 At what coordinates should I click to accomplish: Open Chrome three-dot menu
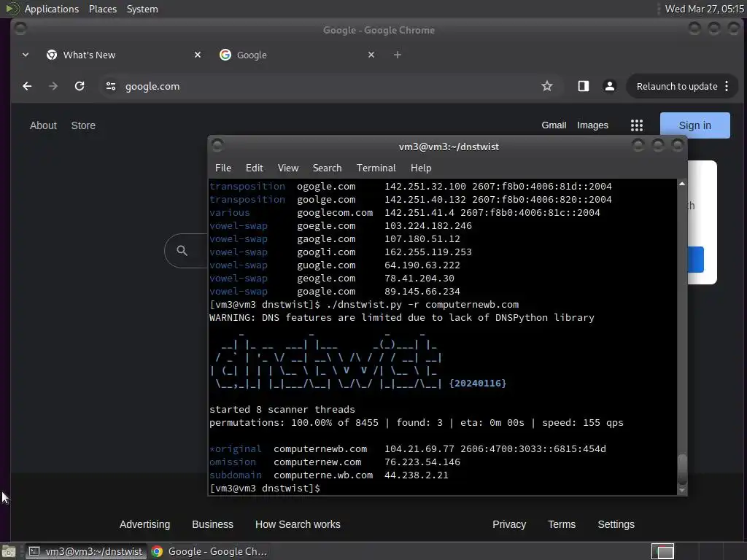[x=727, y=86]
